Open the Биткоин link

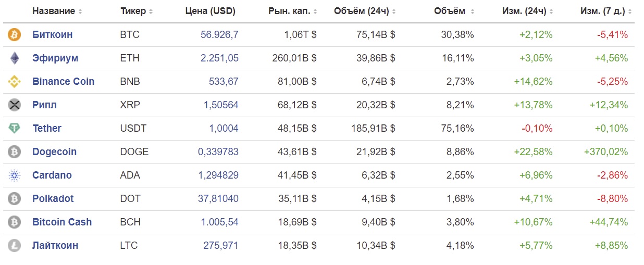[52, 35]
